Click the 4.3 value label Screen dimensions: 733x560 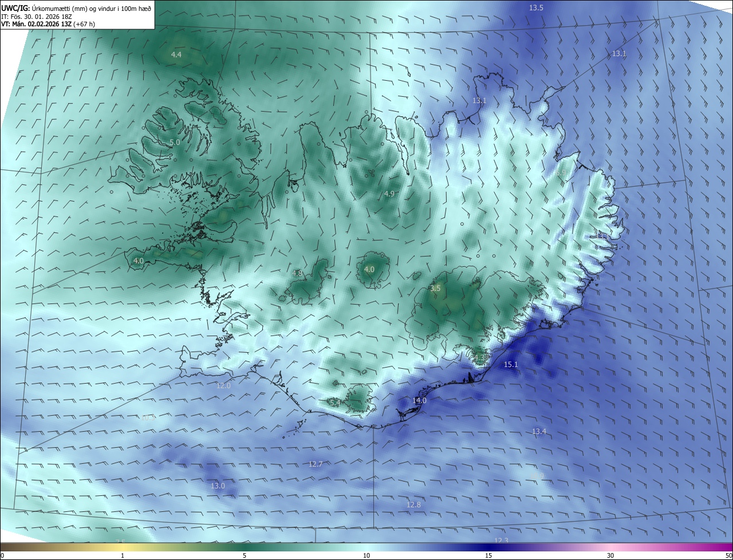[x=479, y=358]
